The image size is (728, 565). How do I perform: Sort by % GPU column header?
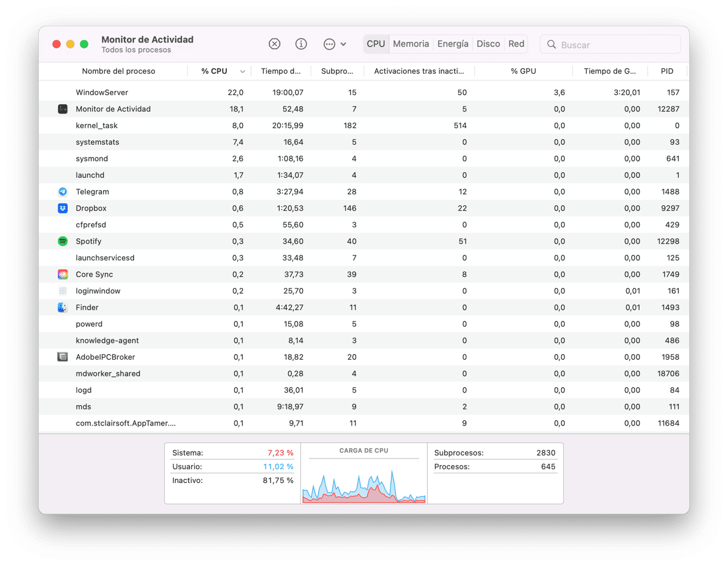click(523, 71)
